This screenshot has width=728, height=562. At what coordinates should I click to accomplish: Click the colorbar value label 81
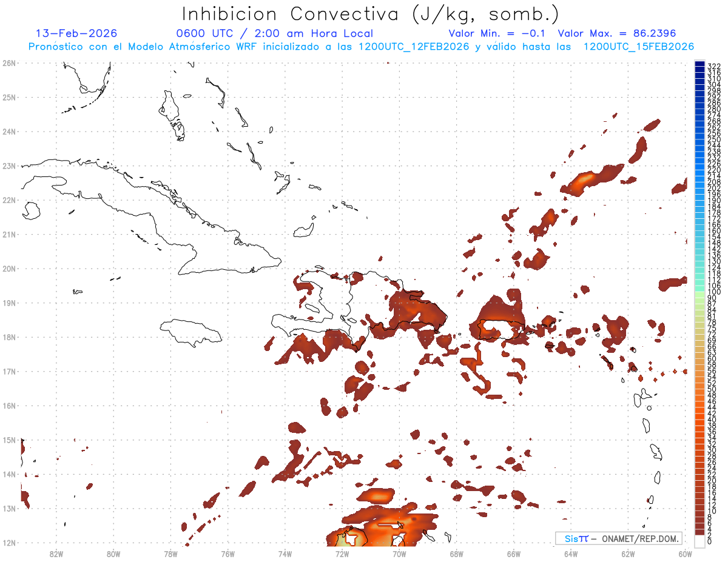click(x=712, y=316)
